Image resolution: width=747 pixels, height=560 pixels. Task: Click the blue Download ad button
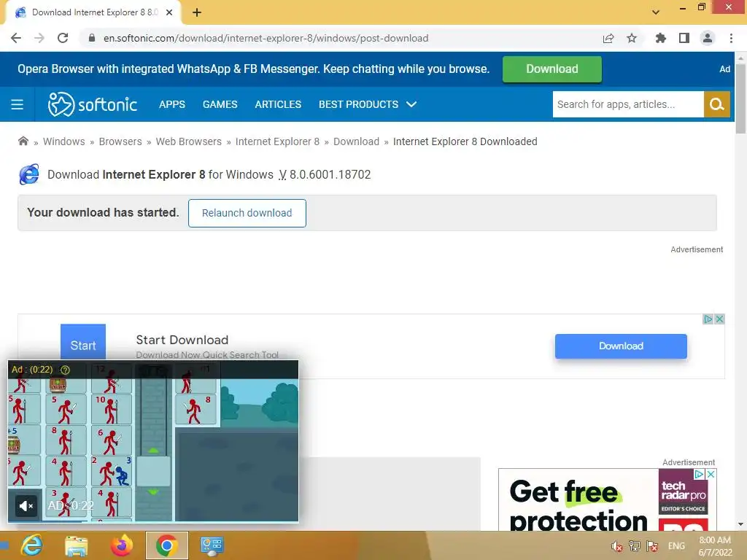[621, 346]
